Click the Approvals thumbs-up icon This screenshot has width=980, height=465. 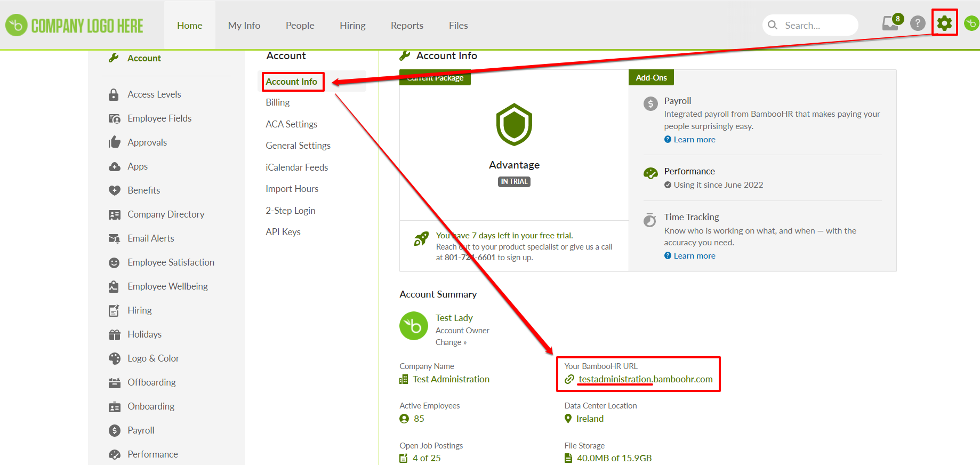pos(114,142)
